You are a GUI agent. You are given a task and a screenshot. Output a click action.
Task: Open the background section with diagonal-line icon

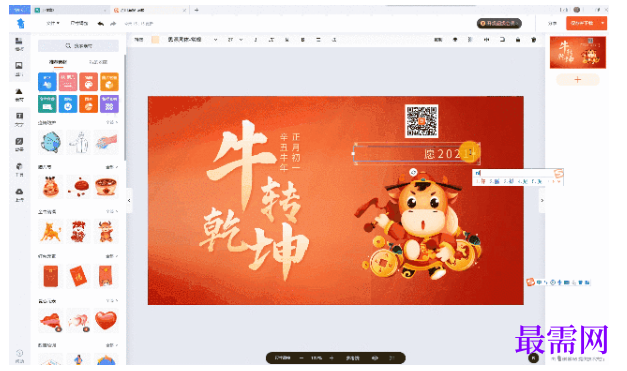[x=19, y=144]
